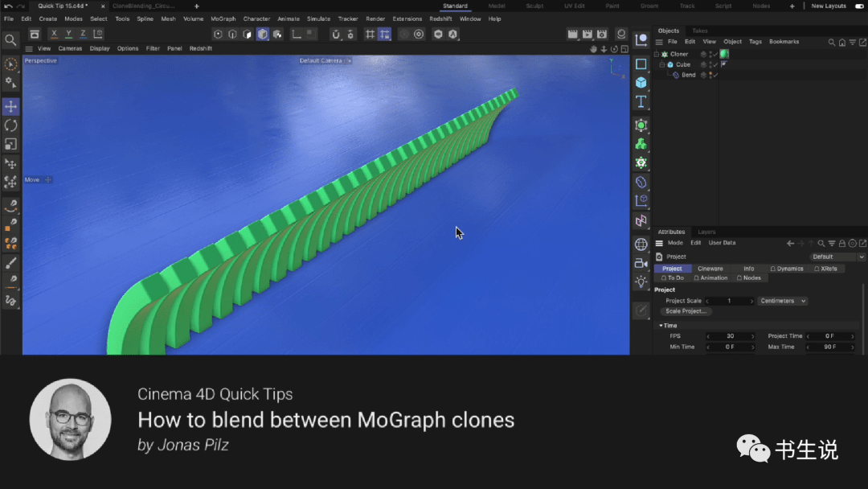Image resolution: width=868 pixels, height=489 pixels.
Task: Collapse the Time section
Action: tap(661, 326)
